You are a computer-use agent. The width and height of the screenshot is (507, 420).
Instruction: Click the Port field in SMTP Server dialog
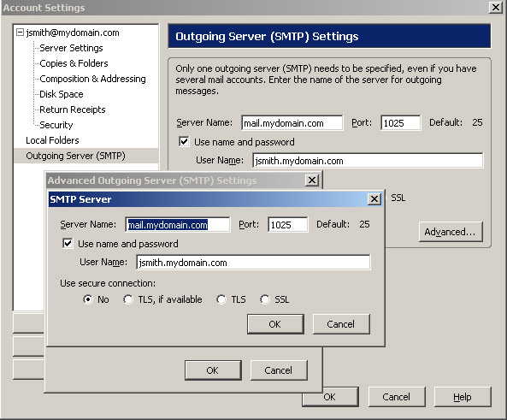coord(288,225)
